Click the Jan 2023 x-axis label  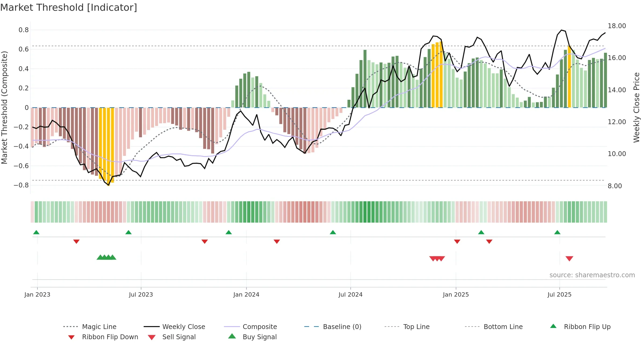(37, 294)
